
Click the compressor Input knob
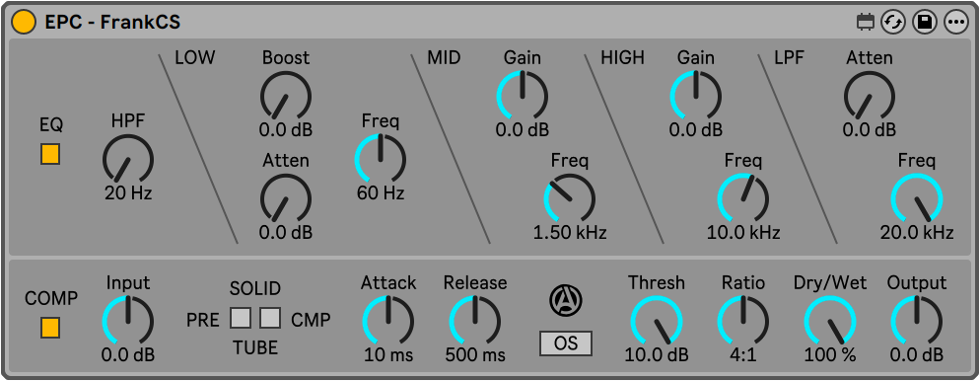pyautogui.click(x=128, y=321)
